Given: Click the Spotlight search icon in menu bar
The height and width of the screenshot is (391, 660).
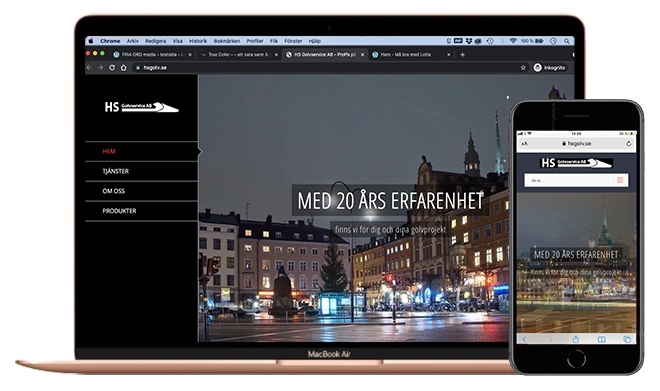Looking at the screenshot, I should (x=567, y=41).
